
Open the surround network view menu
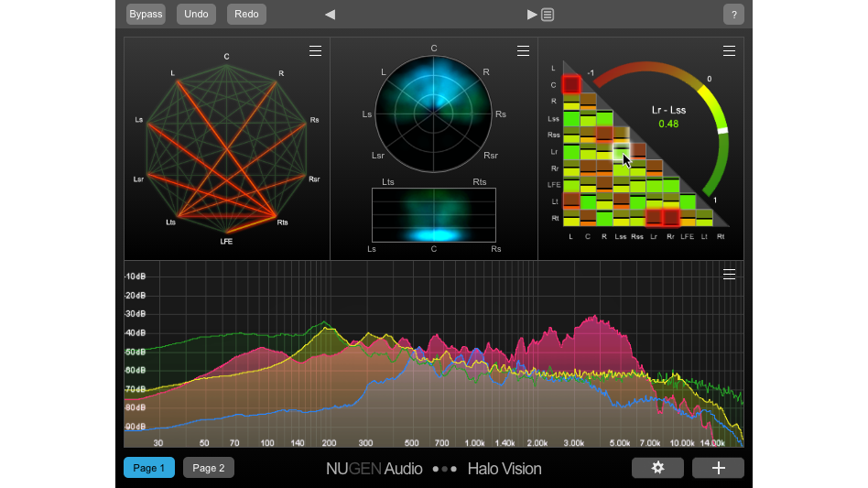(316, 51)
